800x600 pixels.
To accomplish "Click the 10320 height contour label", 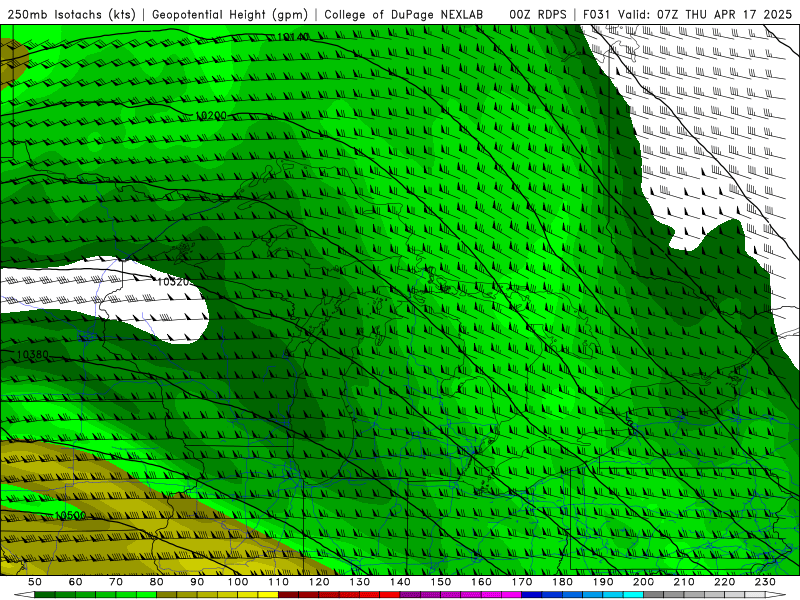I will pyautogui.click(x=173, y=282).
